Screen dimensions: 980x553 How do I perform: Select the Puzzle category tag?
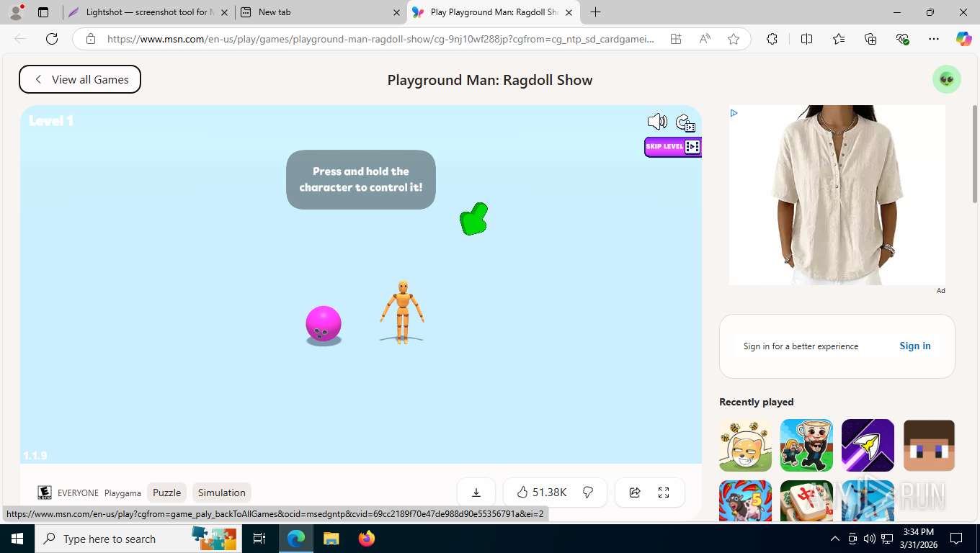(166, 493)
